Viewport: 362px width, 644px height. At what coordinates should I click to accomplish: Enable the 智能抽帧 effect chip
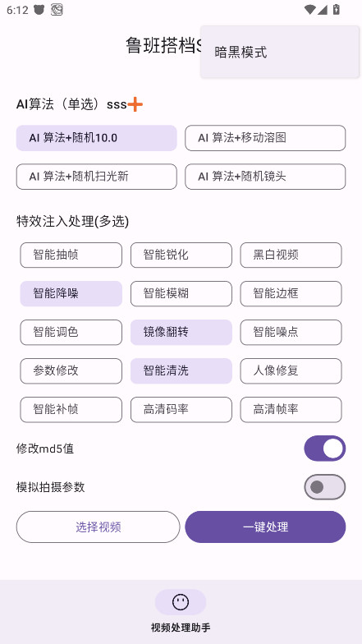click(71, 255)
